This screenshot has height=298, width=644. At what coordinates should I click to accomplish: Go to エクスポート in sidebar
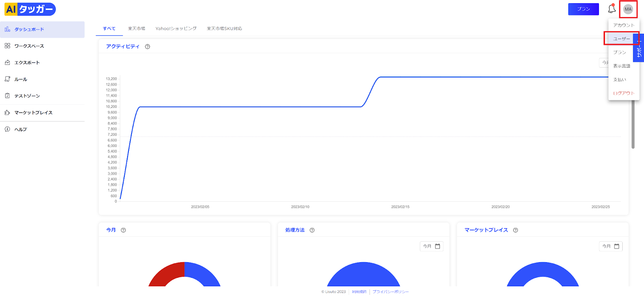click(42, 62)
